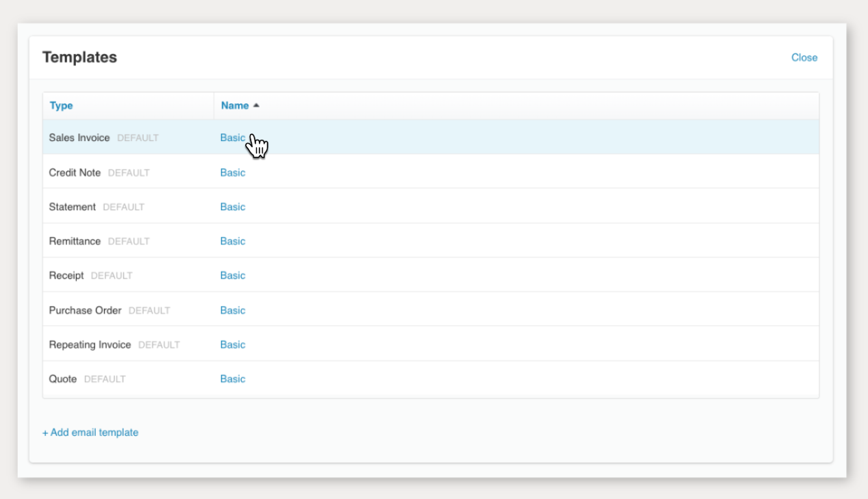Open the Basic template for Receipt
The image size is (868, 499).
click(x=232, y=275)
